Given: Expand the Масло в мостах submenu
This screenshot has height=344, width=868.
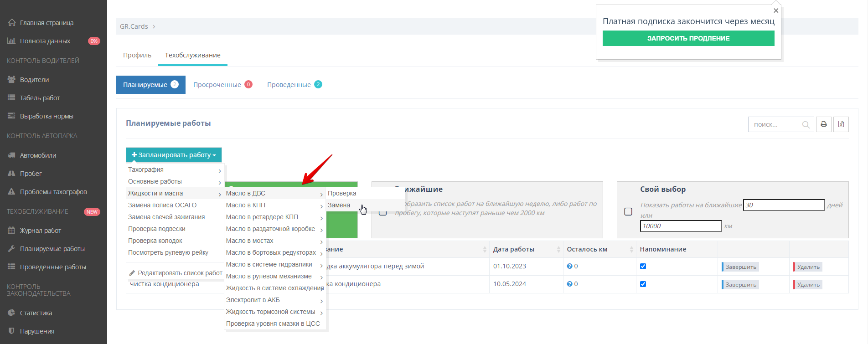Looking at the screenshot, I should [x=275, y=241].
